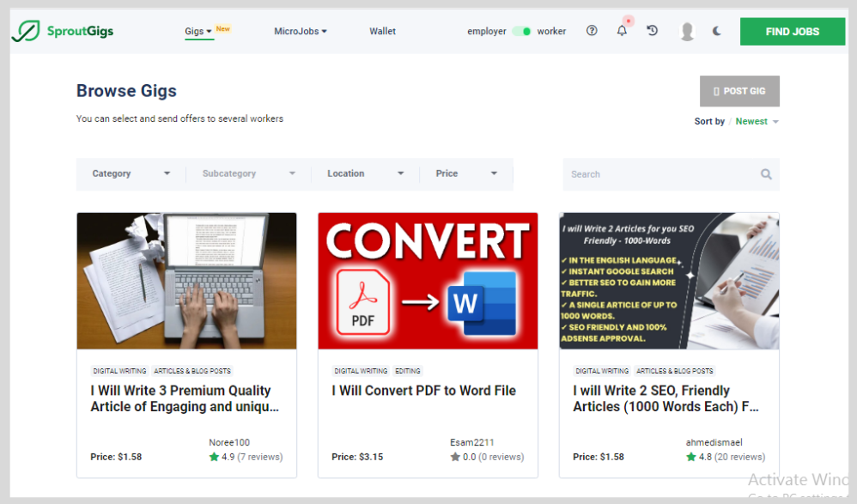Open the Convert PDF to Word thumbnail
This screenshot has height=504, width=857.
[428, 281]
